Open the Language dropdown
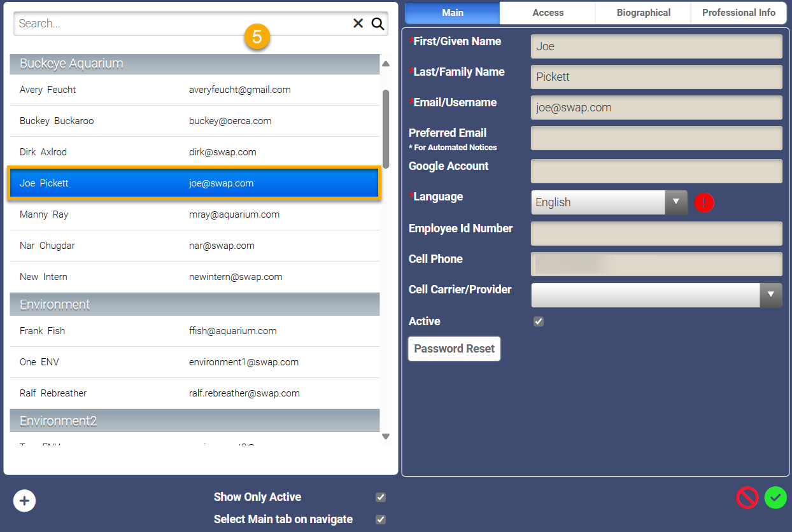 (x=609, y=202)
